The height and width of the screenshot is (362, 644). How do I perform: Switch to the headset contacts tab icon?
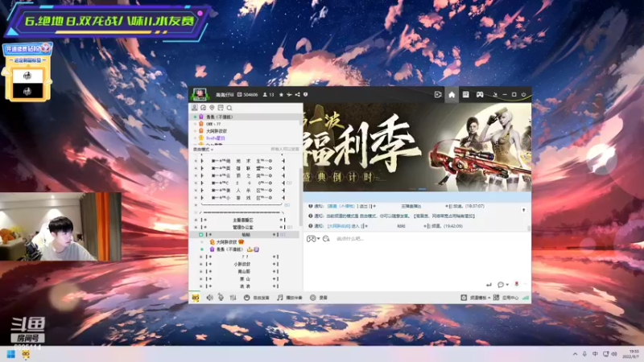pos(204,108)
